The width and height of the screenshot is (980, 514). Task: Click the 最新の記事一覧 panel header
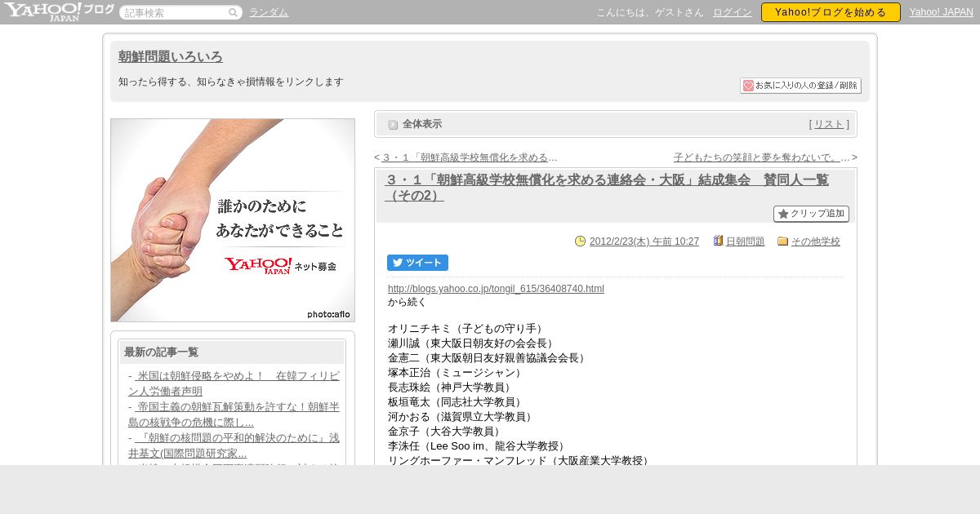(x=232, y=352)
